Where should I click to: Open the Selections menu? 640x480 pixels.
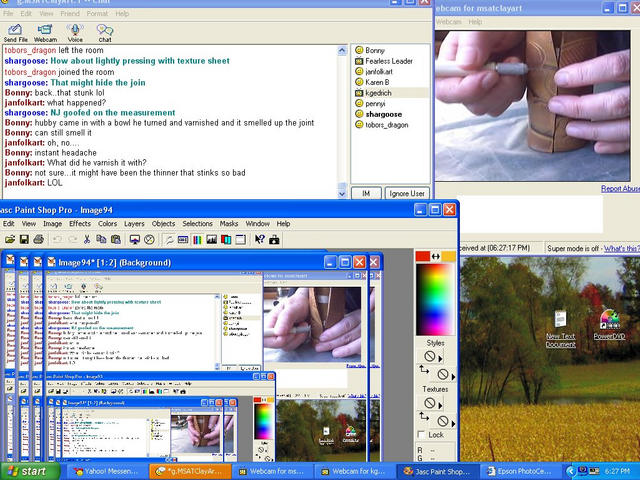point(198,224)
